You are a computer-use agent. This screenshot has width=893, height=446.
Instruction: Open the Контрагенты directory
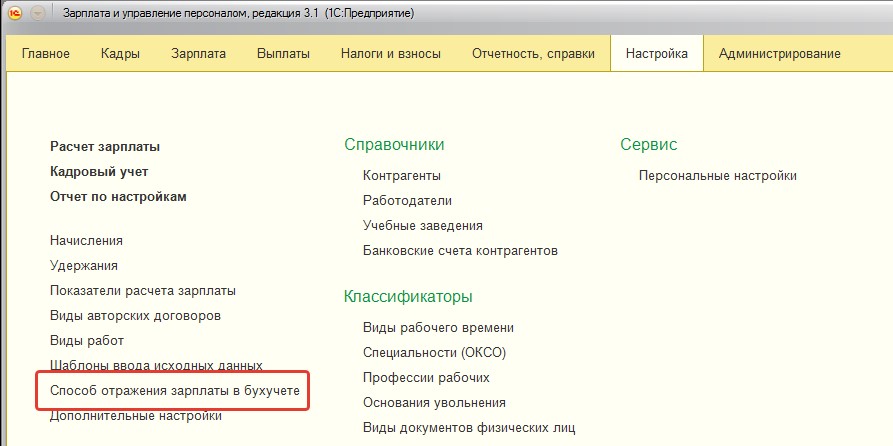[402, 175]
